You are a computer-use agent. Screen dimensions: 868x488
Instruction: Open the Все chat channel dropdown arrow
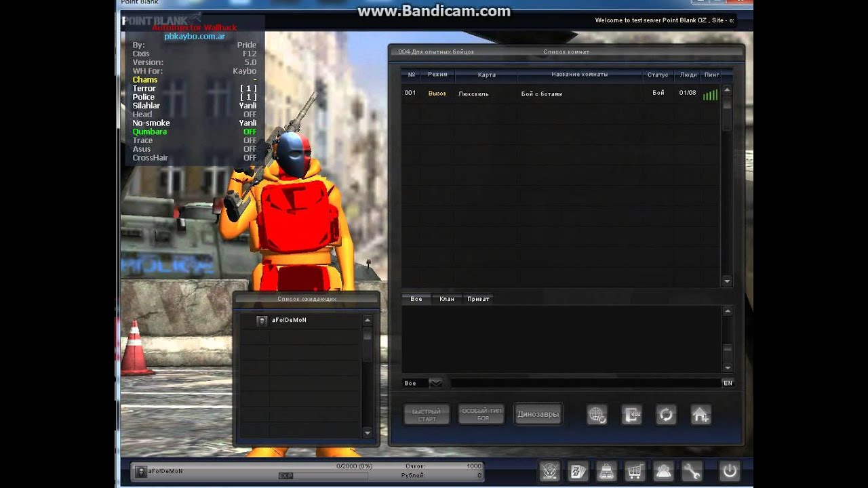click(435, 383)
